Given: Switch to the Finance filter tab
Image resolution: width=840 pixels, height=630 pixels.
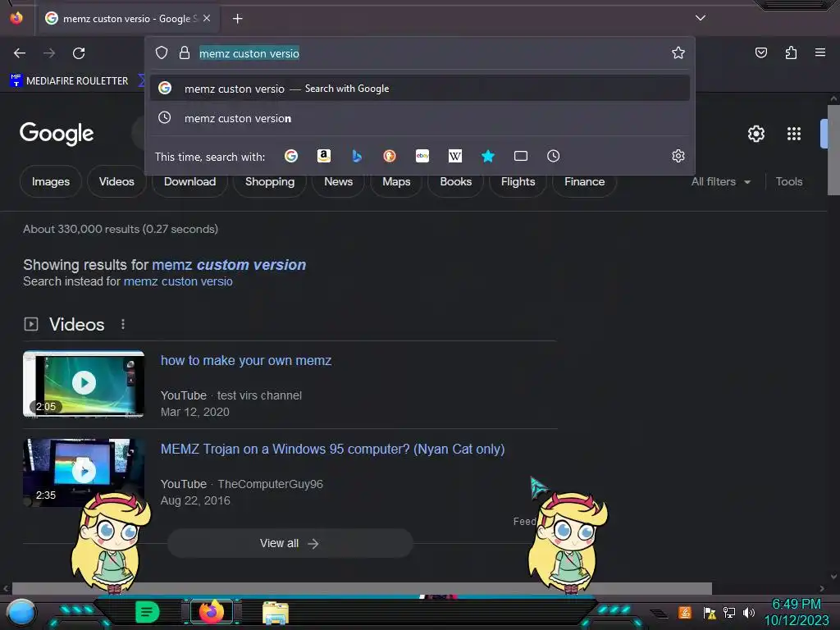Looking at the screenshot, I should tap(584, 181).
